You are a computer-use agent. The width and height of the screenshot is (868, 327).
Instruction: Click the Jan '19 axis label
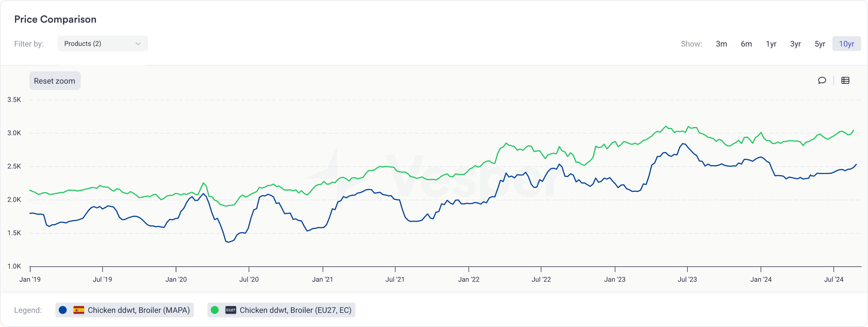tap(30, 280)
